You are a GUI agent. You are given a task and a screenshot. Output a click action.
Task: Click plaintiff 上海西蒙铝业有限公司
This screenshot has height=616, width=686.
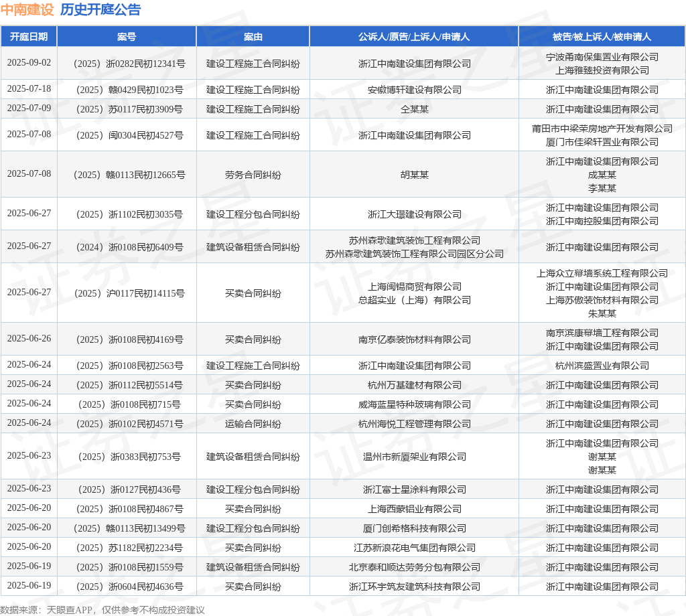[414, 510]
